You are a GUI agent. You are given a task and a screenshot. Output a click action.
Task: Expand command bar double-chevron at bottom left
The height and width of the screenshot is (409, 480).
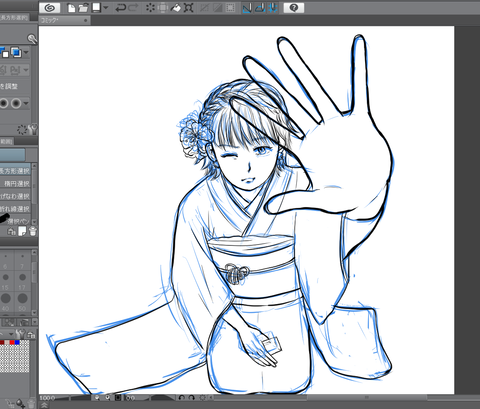pyautogui.click(x=44, y=405)
